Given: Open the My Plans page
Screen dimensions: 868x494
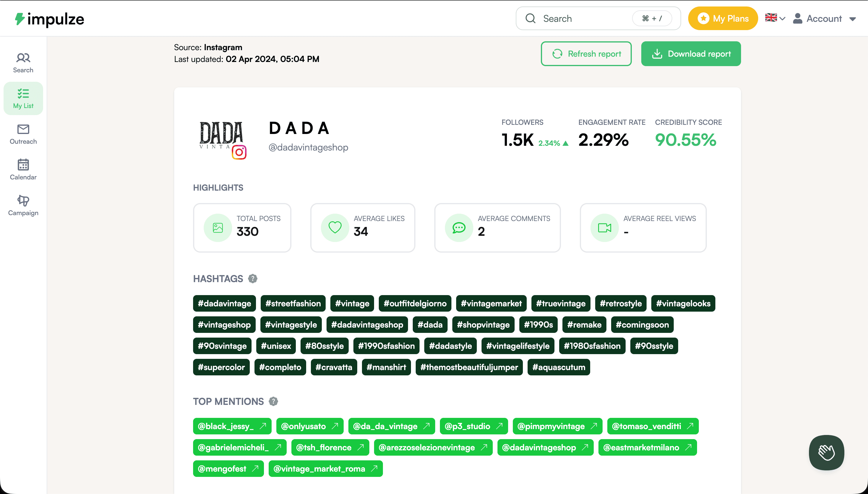Looking at the screenshot, I should tap(723, 19).
